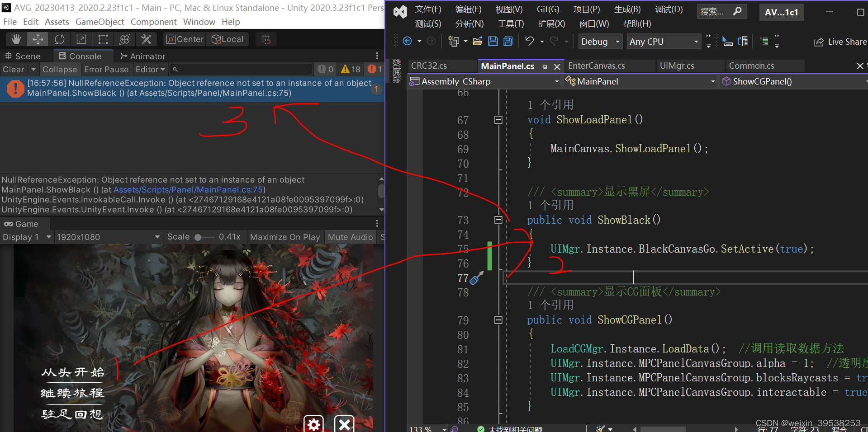Viewport: 868px width, 432px height.
Task: Click 从头开始 start button in game
Action: pyautogui.click(x=73, y=372)
